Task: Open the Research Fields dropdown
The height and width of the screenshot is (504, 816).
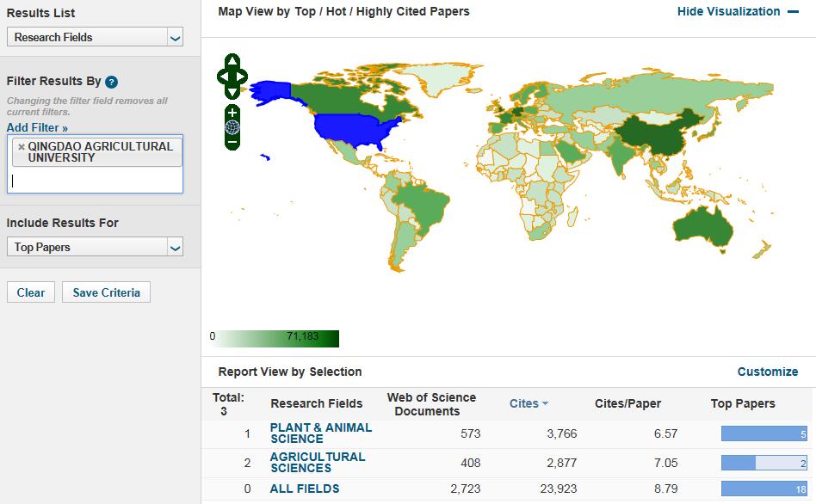Action: coord(95,37)
